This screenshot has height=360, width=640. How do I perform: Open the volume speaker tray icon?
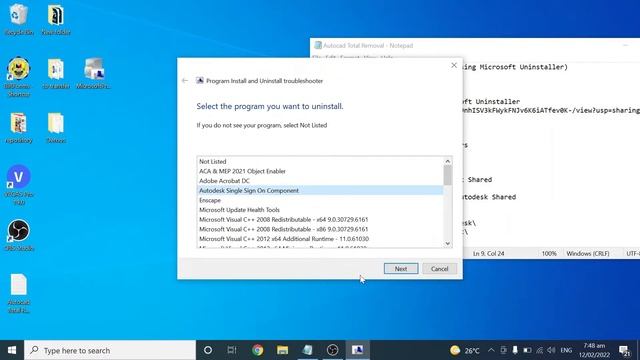coord(551,350)
